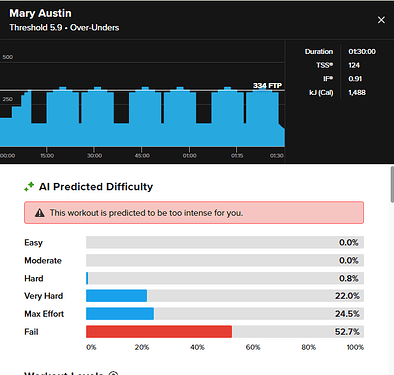The height and width of the screenshot is (375, 394).
Task: Click the vertical scrollbar thumb
Action: tap(392, 184)
